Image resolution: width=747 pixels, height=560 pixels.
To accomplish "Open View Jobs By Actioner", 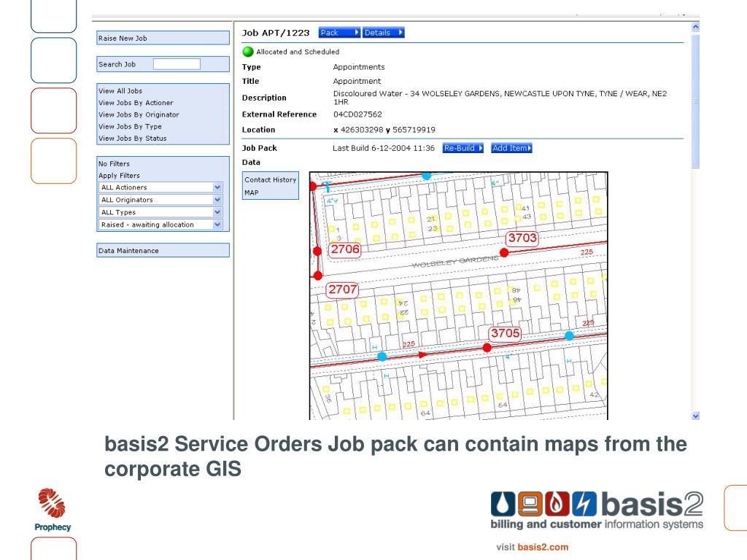I will 136,102.
